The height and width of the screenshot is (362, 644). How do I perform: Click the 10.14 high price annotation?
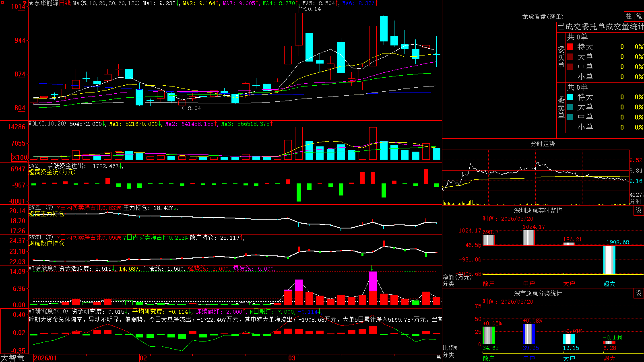[312, 9]
